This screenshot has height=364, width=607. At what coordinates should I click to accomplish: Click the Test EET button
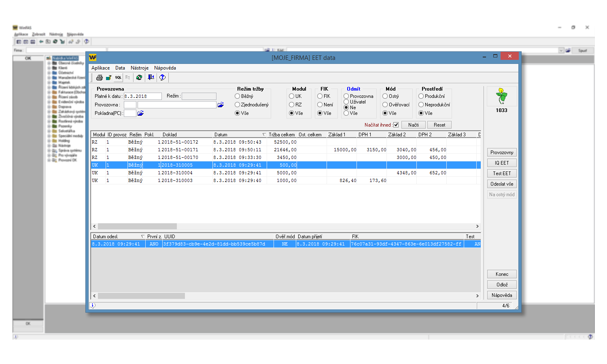tap(502, 174)
